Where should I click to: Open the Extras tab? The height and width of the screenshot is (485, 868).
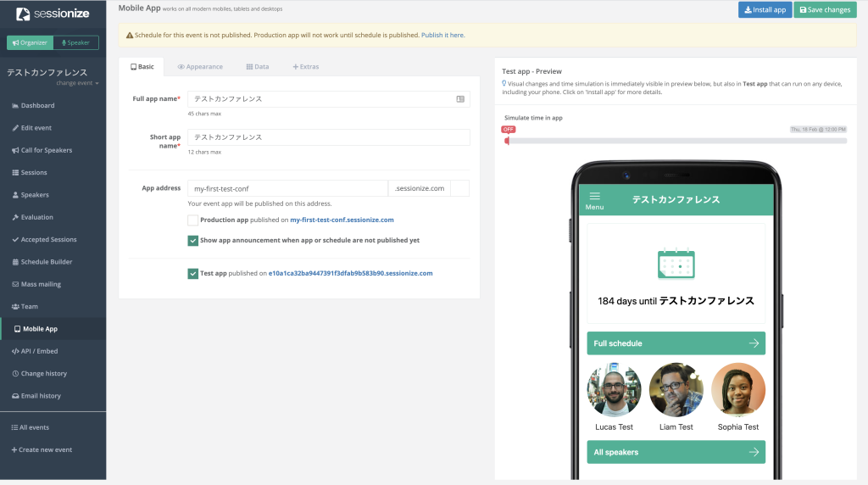tap(306, 66)
